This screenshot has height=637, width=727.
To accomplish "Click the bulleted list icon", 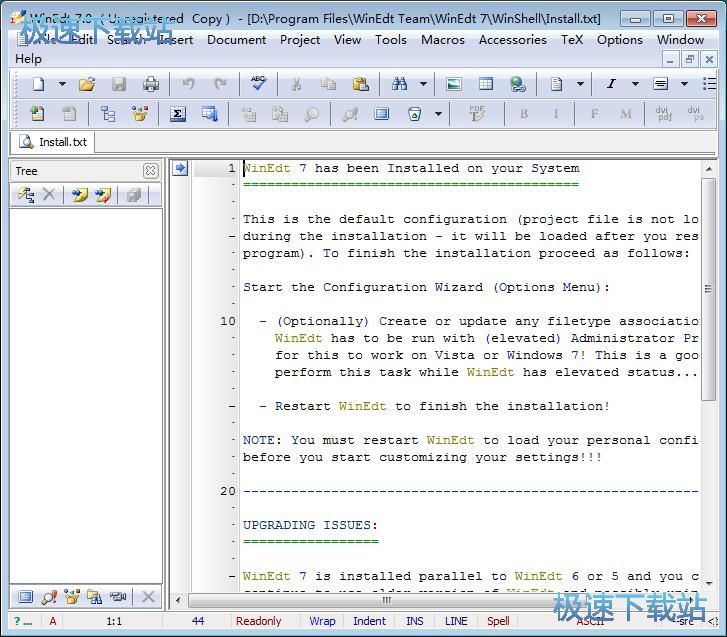I will pos(709,84).
